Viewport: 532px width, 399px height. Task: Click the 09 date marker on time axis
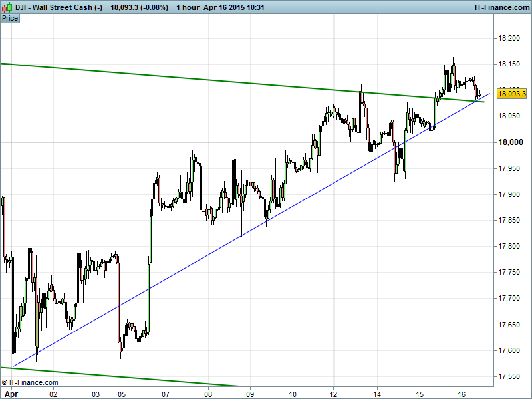pos(249,394)
